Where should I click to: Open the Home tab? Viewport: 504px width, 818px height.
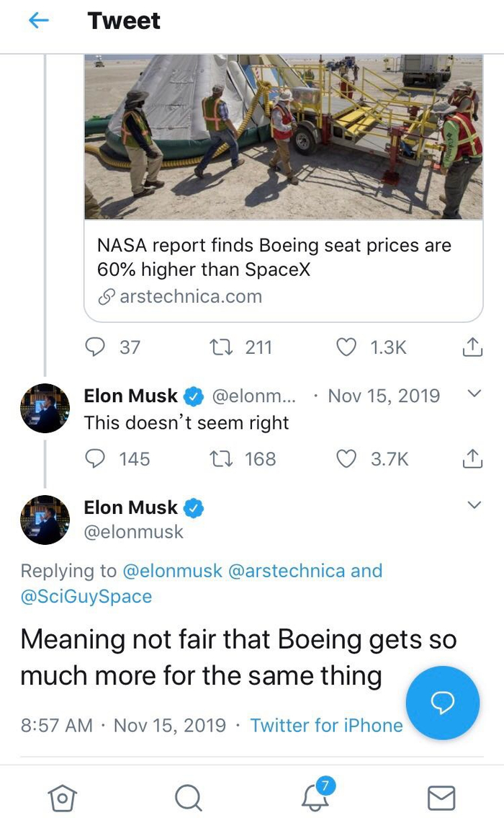coord(63,797)
